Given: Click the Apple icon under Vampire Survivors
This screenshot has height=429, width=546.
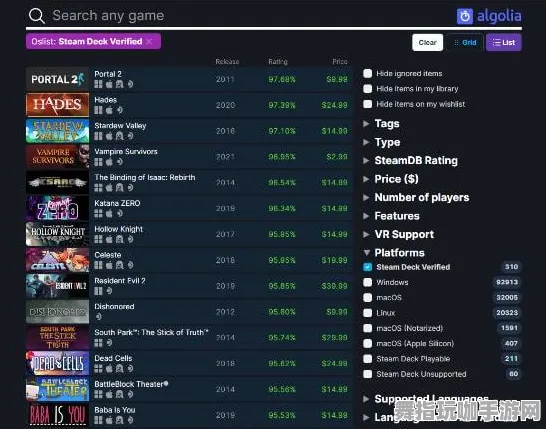Looking at the screenshot, I should pyautogui.click(x=109, y=162).
